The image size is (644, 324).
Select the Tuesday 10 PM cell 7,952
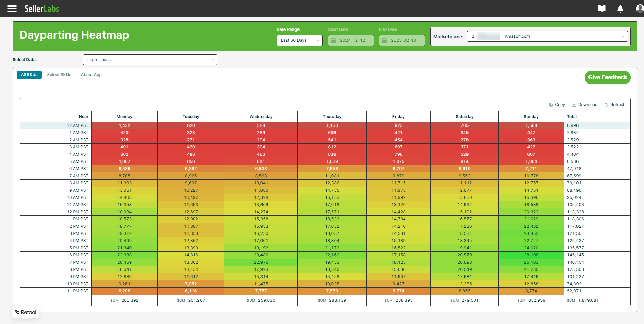[x=191, y=284]
